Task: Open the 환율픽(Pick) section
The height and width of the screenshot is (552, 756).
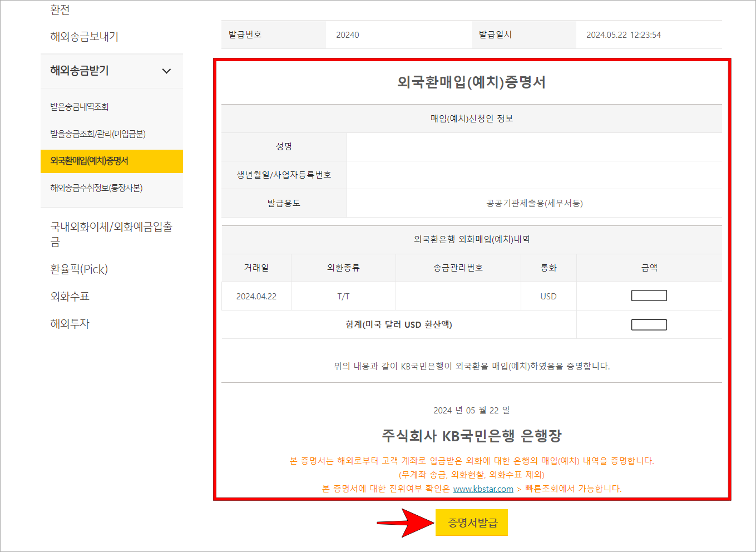Action: [78, 269]
